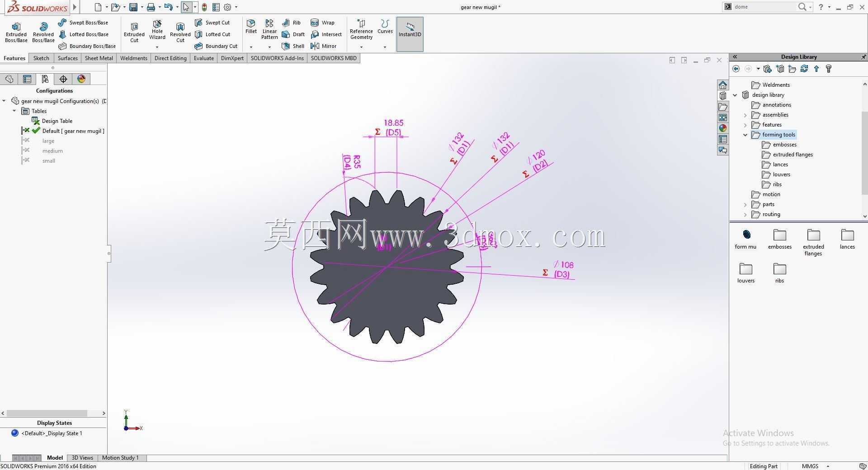Open the DisplayManager tab icon
The image size is (868, 470).
pyautogui.click(x=81, y=79)
